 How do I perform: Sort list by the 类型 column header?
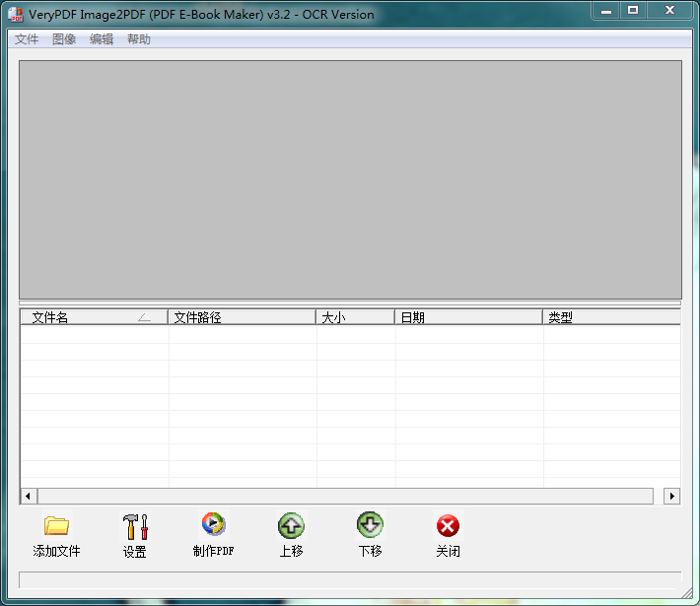tap(611, 317)
